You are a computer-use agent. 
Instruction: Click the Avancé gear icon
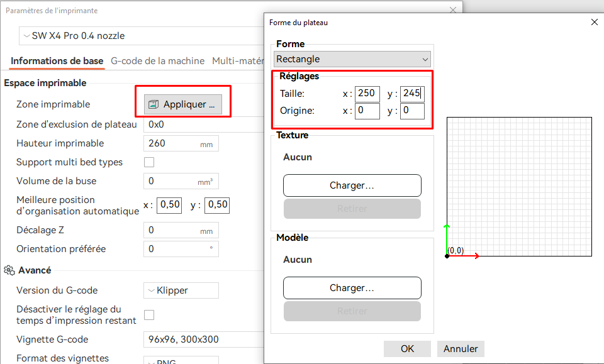coord(9,270)
